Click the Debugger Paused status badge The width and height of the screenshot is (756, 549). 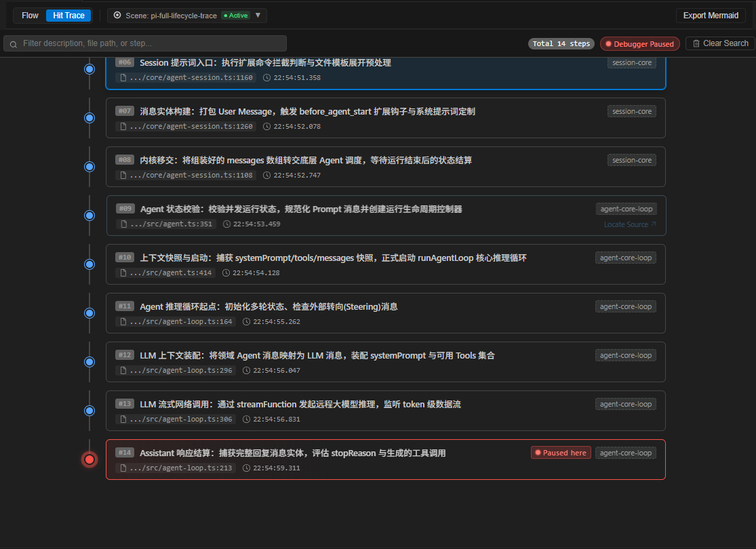(x=640, y=44)
